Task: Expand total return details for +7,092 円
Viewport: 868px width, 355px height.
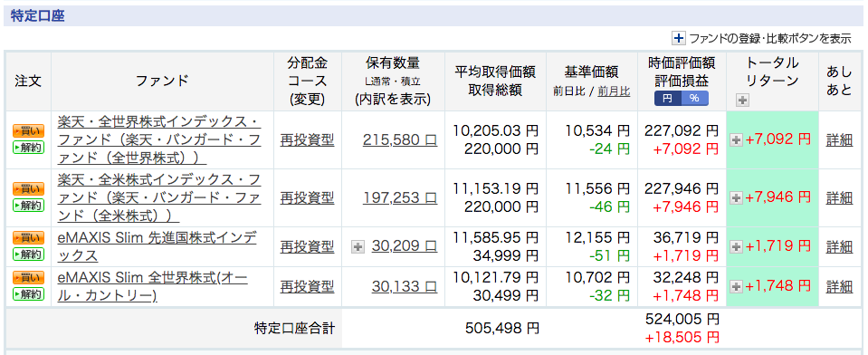Action: click(737, 140)
